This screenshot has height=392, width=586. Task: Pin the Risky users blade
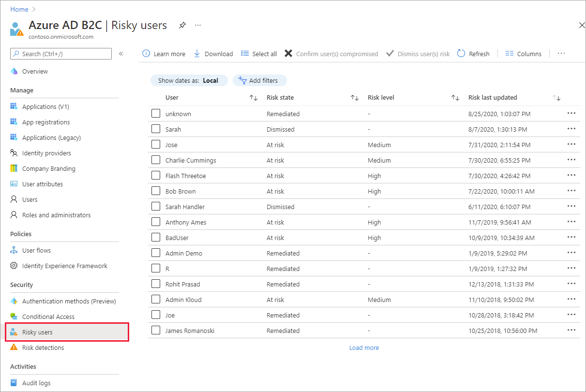point(182,25)
